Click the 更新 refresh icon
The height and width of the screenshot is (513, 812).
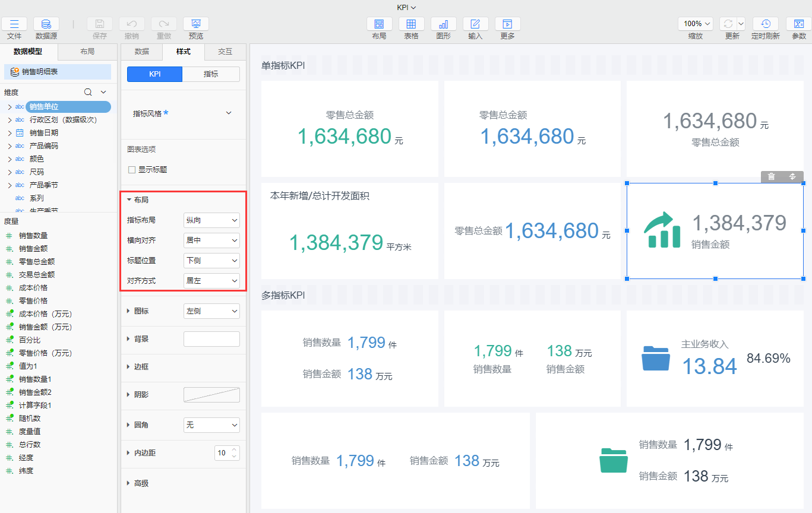click(728, 24)
